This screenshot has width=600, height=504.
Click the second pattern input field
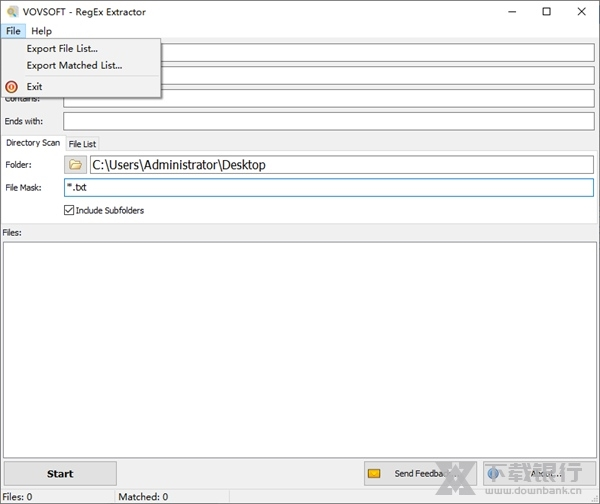pyautogui.click(x=377, y=75)
